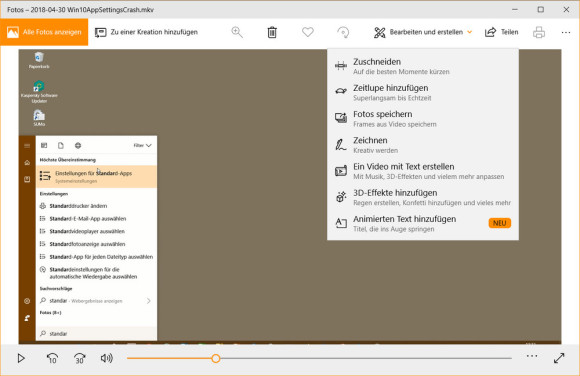Click the home icon in search sidebar
The height and width of the screenshot is (376, 580).
click(27, 162)
